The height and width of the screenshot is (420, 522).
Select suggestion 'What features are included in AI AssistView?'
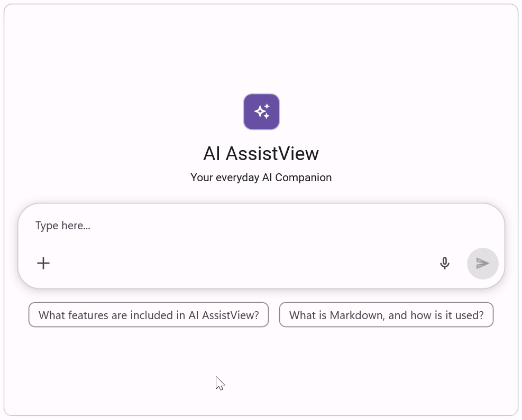tap(149, 315)
